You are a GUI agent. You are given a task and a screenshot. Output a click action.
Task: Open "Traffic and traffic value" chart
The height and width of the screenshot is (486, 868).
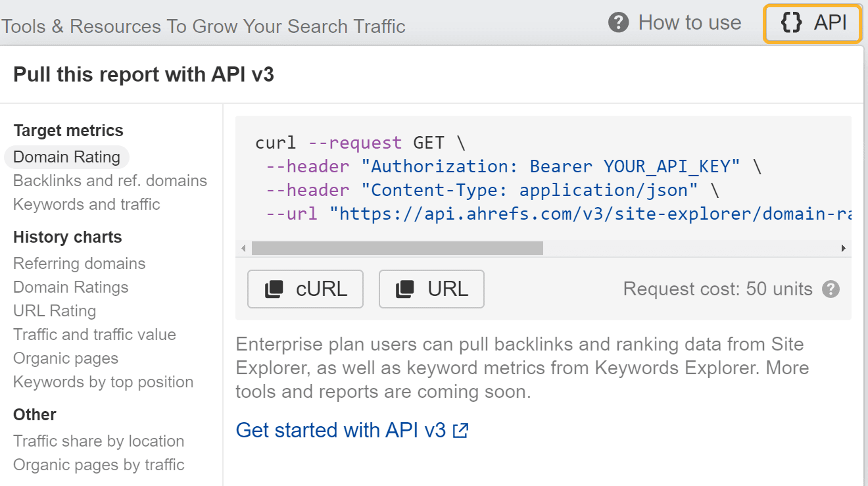(95, 334)
